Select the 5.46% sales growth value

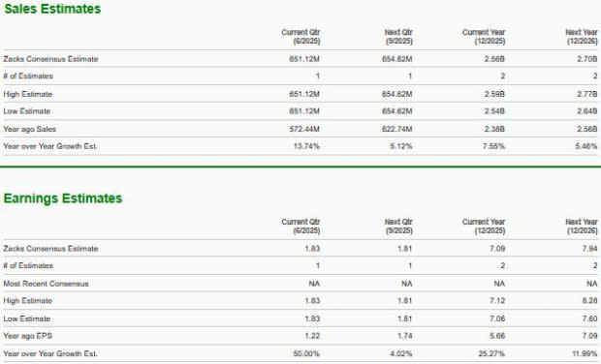point(586,146)
